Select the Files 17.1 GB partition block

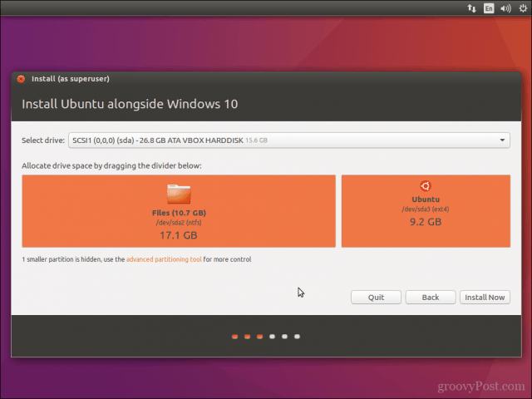[x=179, y=211]
